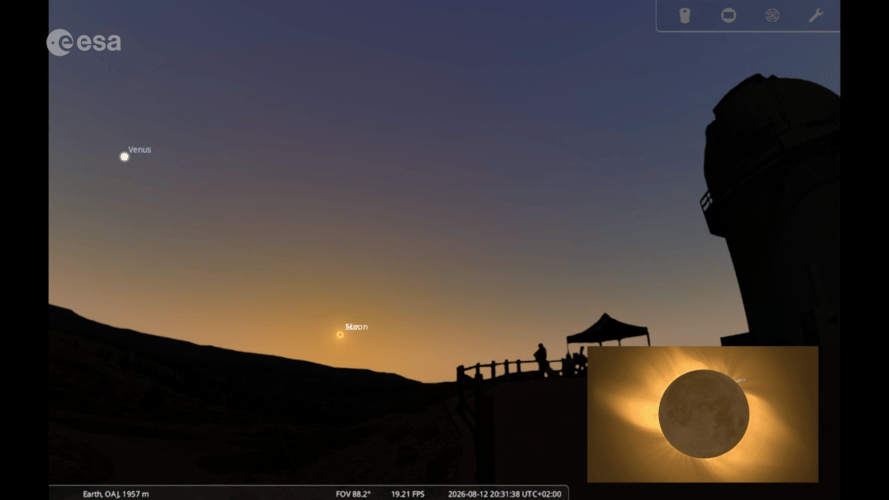Activate the image sensor frame icon
Image resolution: width=889 pixels, height=500 pixels.
click(x=729, y=15)
